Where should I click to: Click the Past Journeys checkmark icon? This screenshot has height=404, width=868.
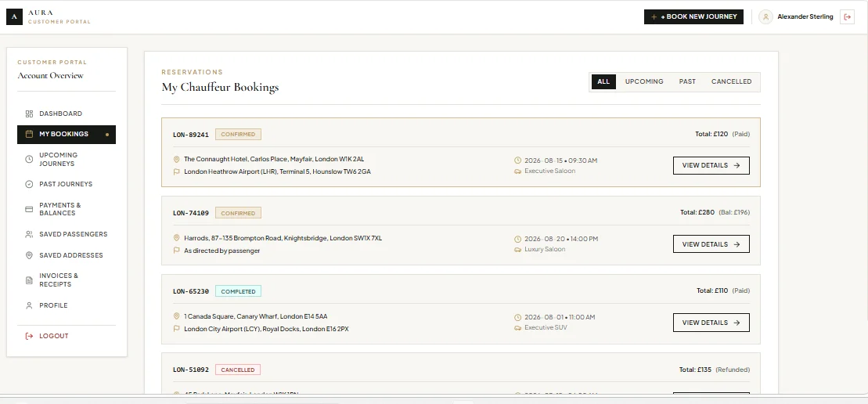tap(29, 184)
